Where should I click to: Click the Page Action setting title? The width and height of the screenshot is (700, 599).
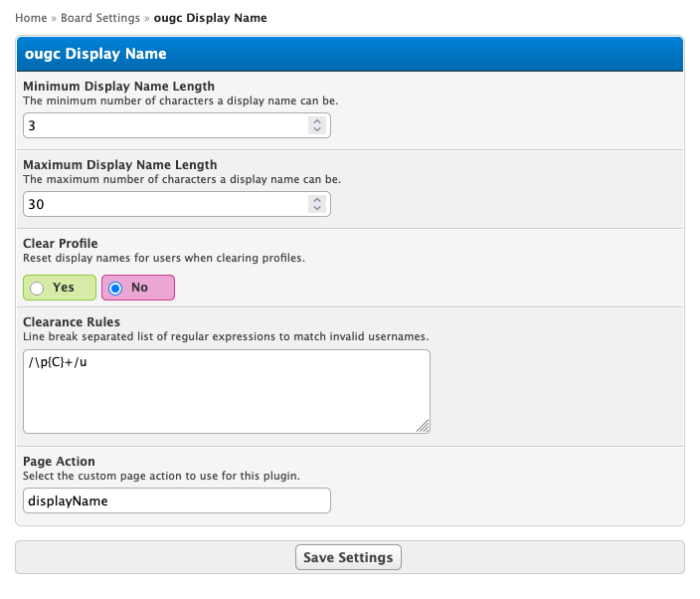click(x=59, y=462)
